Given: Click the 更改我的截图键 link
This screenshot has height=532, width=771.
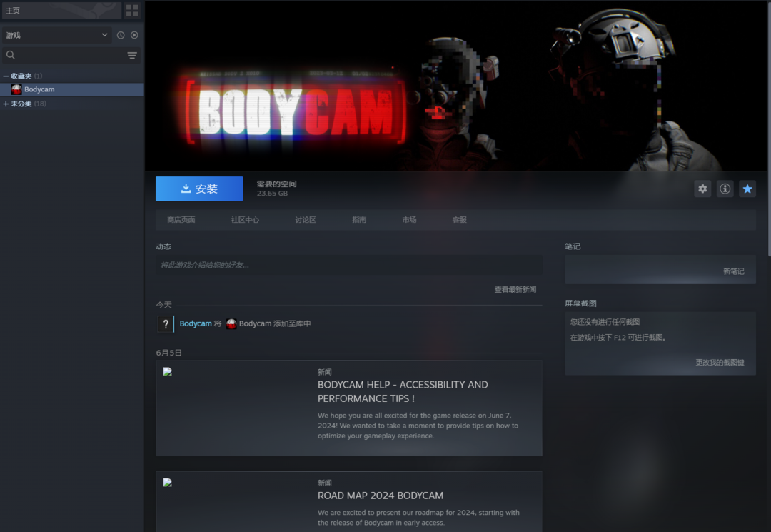Looking at the screenshot, I should (x=720, y=363).
